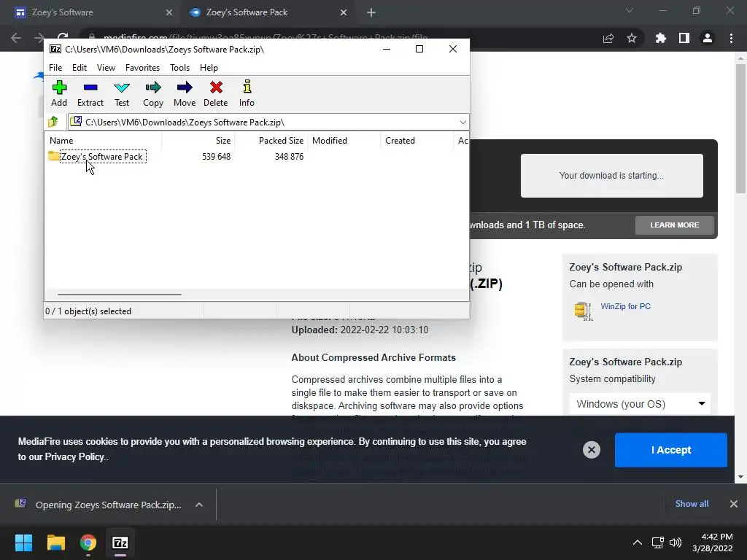747x560 pixels.
Task: Click the size value 539 648
Action: click(x=216, y=156)
